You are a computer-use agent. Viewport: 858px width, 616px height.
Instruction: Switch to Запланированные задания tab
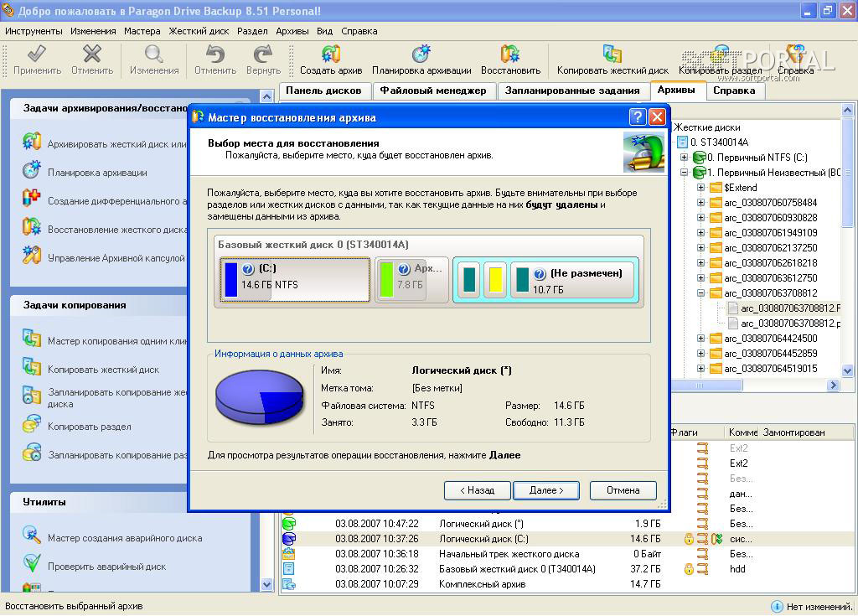pyautogui.click(x=572, y=91)
